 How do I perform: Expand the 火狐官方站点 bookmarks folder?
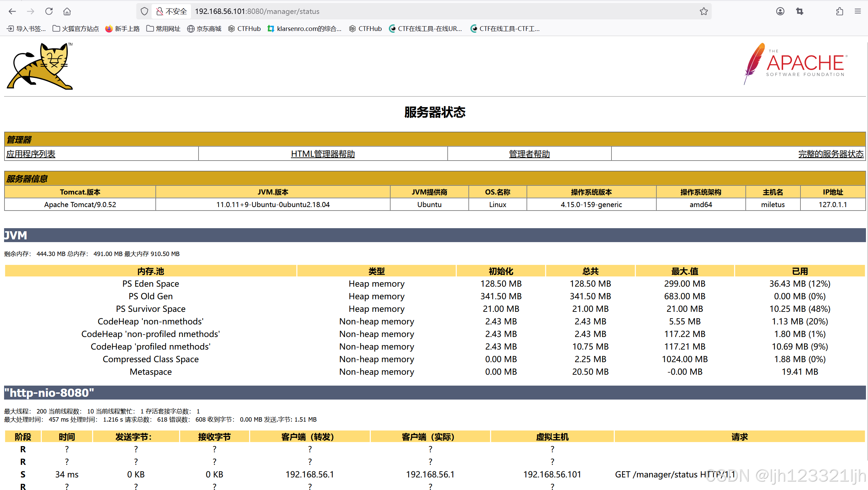(x=76, y=29)
